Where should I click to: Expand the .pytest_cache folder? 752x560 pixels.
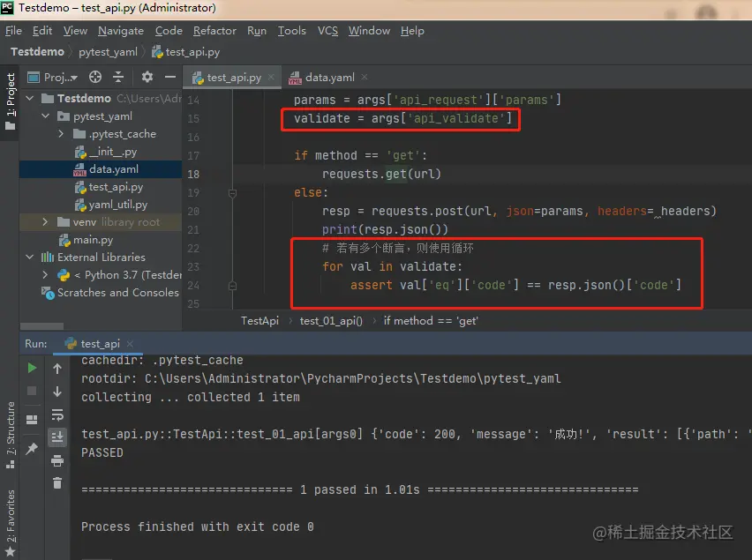tap(61, 134)
